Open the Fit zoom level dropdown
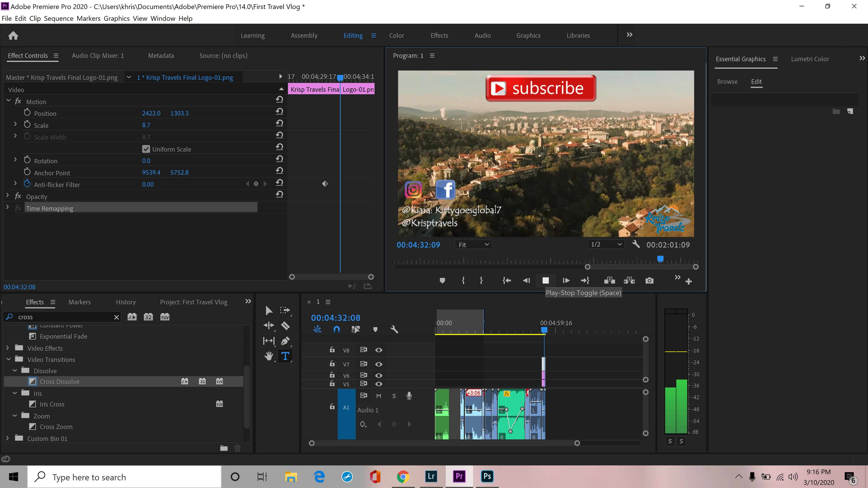Viewport: 868px width, 488px height. click(473, 244)
